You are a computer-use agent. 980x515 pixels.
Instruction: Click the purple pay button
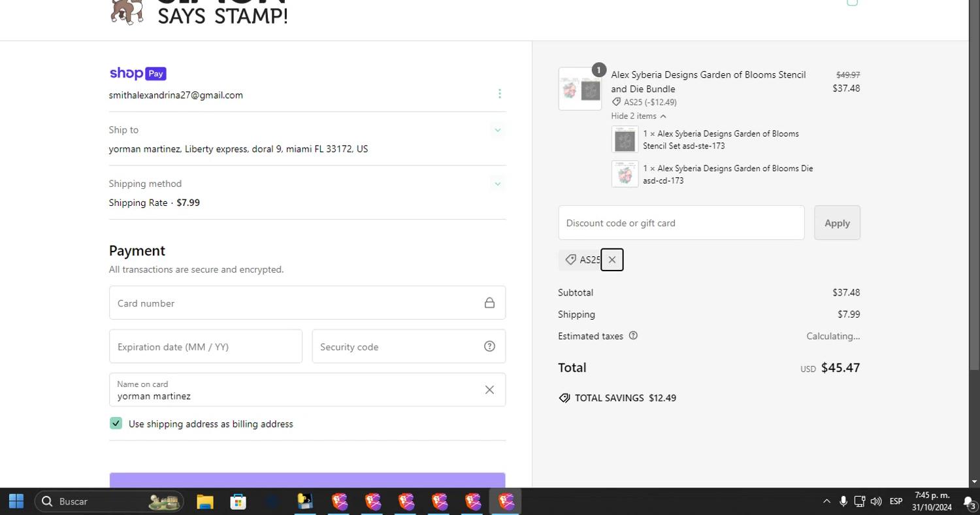307,480
